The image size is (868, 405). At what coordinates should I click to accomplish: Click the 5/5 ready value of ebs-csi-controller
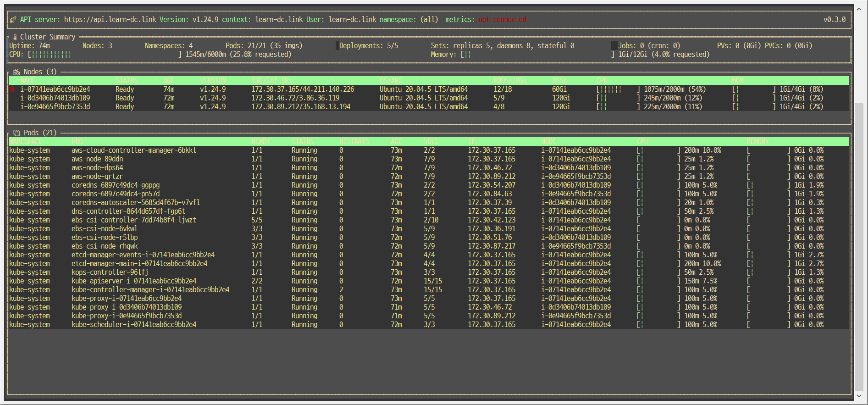[x=257, y=220]
